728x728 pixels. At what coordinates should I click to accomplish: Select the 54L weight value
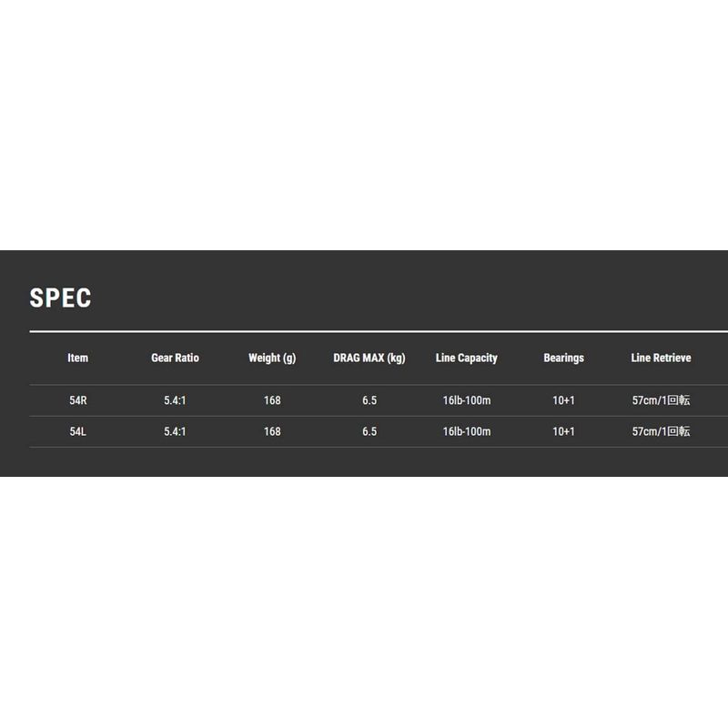[272, 431]
